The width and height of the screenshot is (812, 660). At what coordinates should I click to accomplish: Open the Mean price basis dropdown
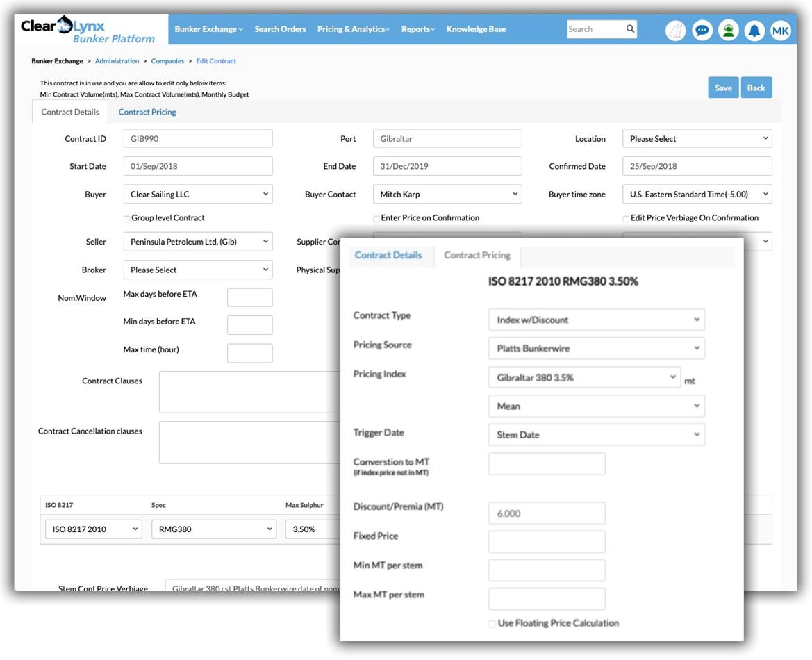tap(596, 406)
